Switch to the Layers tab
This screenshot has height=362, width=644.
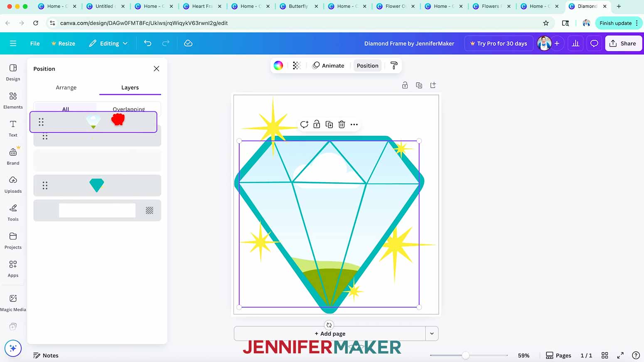coord(130,88)
